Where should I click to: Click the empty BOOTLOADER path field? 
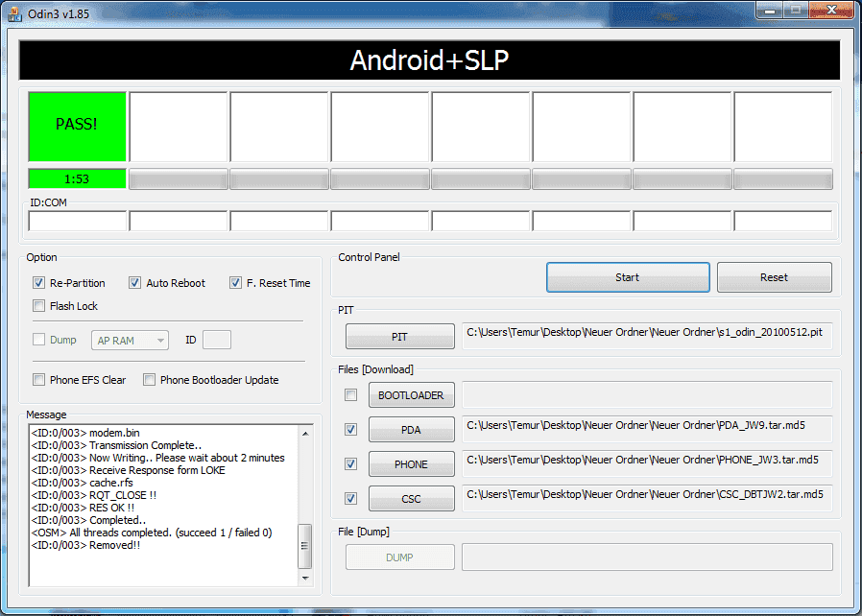click(x=647, y=394)
